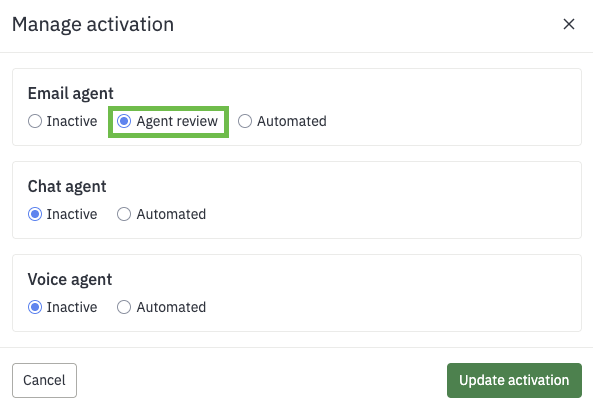Click Inactive label text under Chat agent

coord(72,214)
